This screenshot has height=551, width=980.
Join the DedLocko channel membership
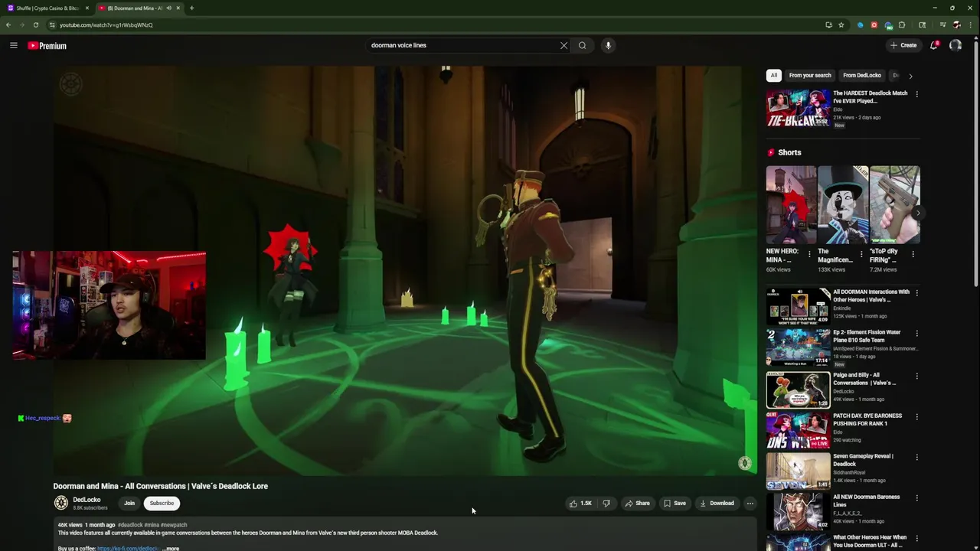(129, 503)
